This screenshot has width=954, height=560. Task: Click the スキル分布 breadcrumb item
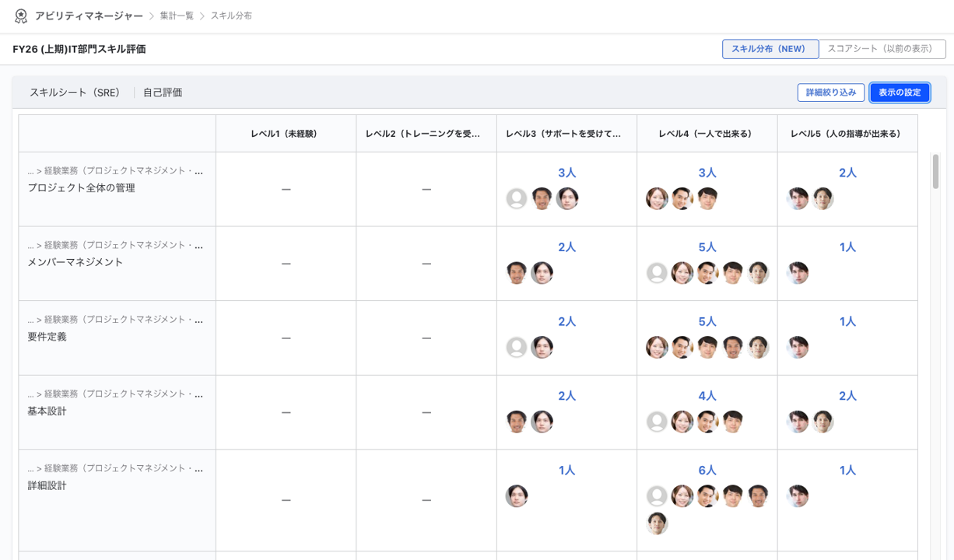point(231,16)
